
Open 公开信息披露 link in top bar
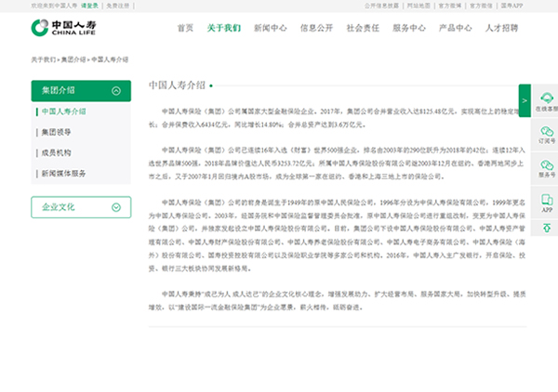[381, 6]
